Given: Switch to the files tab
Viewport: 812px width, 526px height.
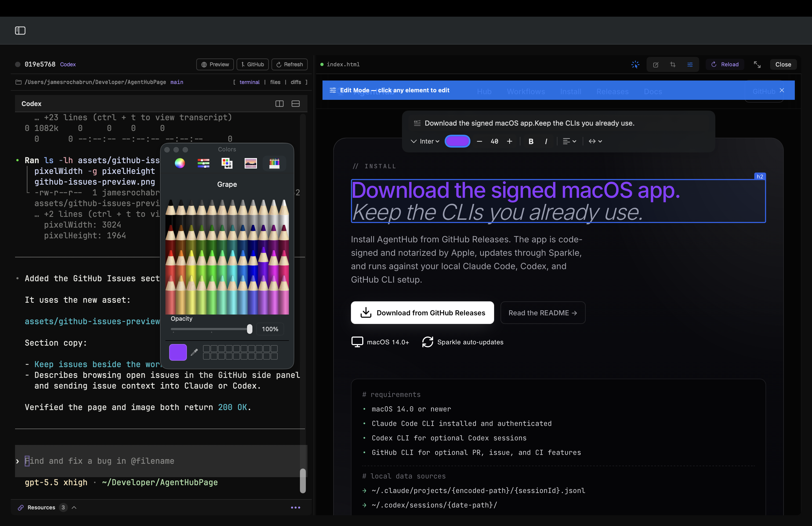Looking at the screenshot, I should 275,82.
